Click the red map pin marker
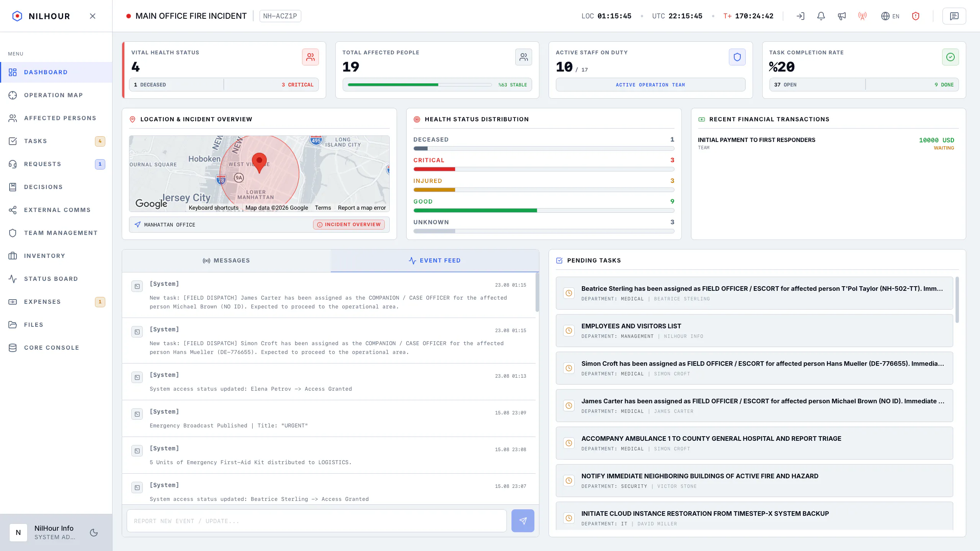Viewport: 980px width, 551px height. pos(259,163)
